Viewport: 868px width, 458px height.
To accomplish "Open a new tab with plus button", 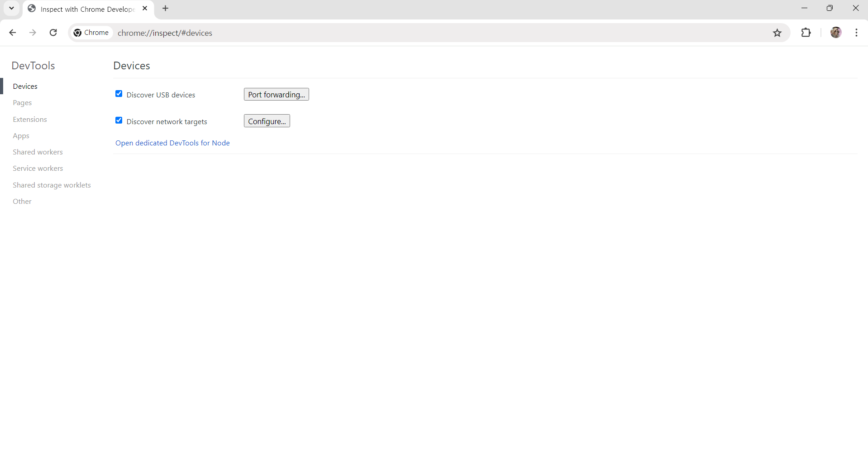I will 166,8.
